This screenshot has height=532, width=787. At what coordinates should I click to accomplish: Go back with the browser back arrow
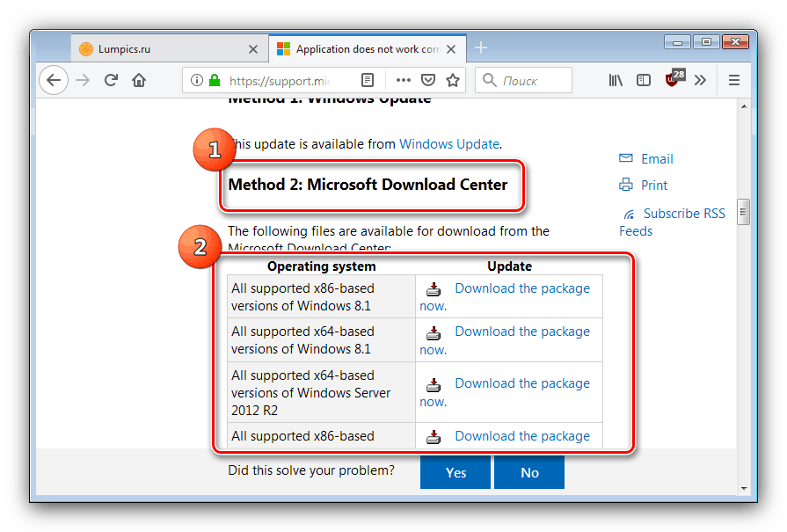(x=54, y=80)
